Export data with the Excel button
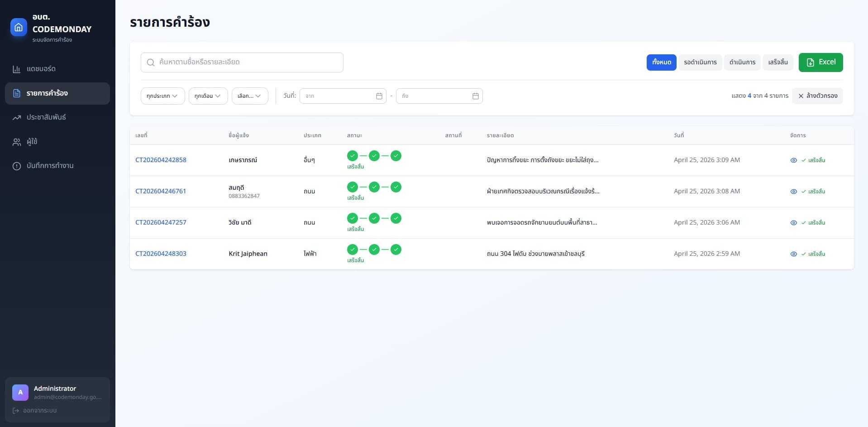 [820, 62]
